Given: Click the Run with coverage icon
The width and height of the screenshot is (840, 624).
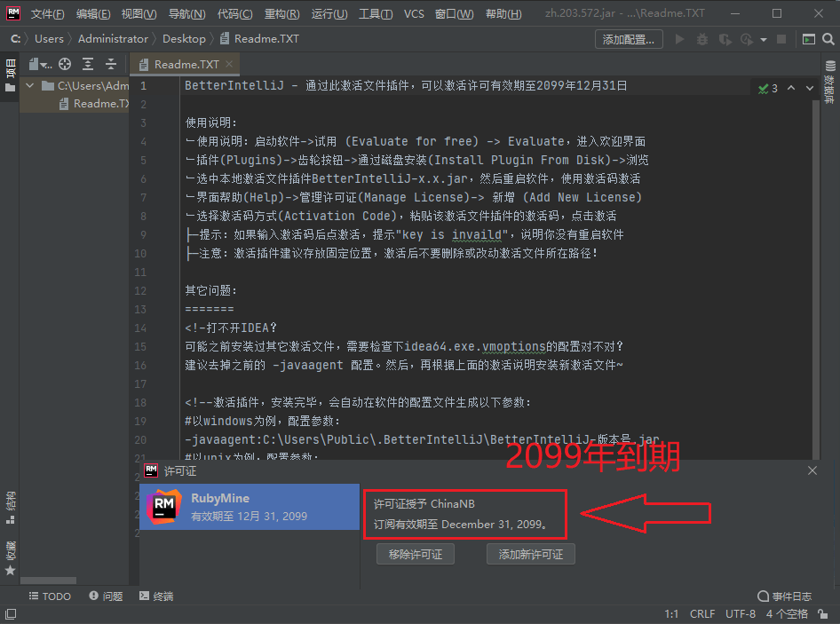Looking at the screenshot, I should (x=725, y=39).
